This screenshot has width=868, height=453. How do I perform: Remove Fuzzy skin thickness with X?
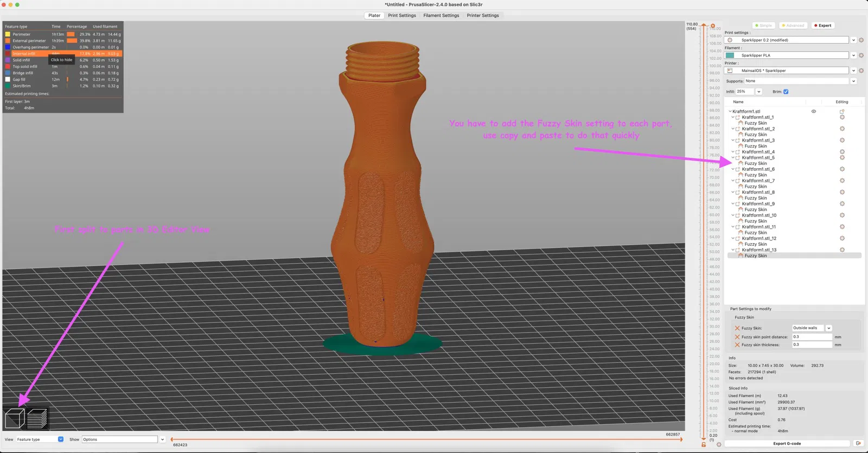coord(737,345)
